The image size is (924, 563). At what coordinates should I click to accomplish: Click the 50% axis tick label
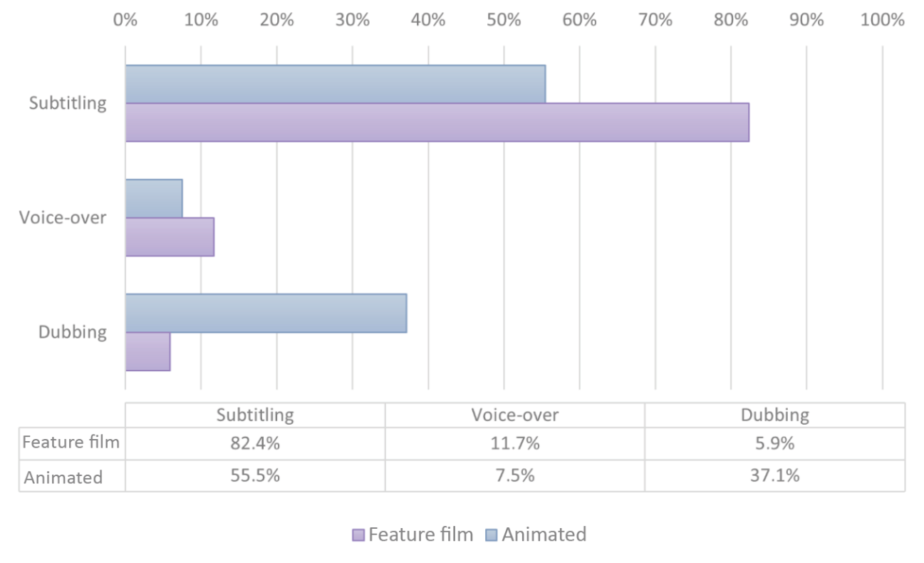click(x=504, y=20)
